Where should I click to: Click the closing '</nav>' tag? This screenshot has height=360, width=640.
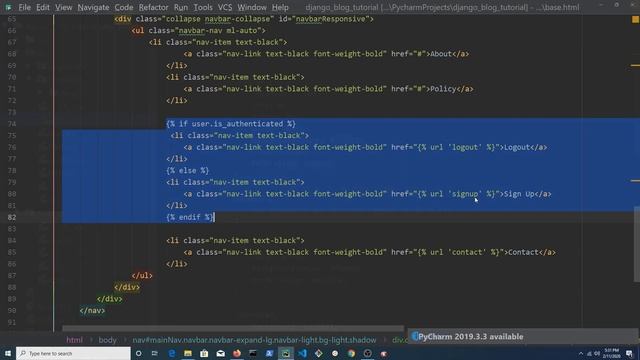93,311
